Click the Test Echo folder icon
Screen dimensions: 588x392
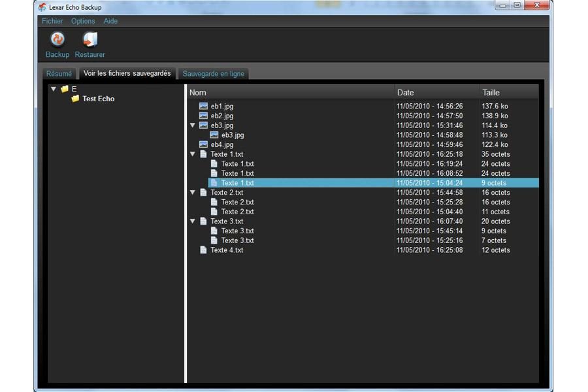coord(75,99)
